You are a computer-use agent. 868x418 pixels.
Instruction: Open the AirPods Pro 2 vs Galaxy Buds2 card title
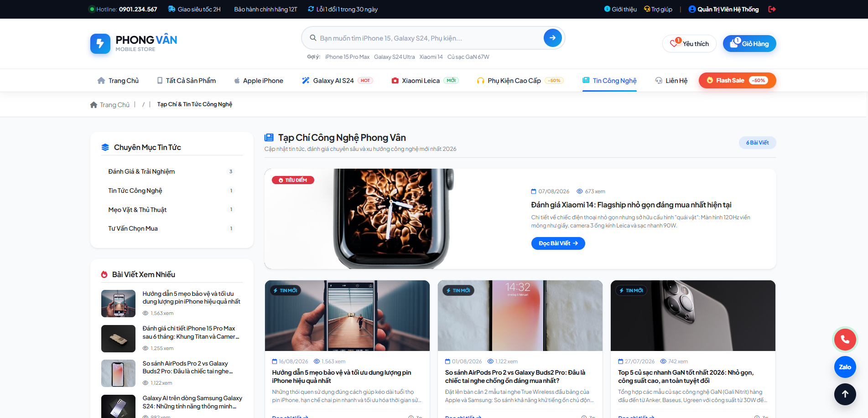[x=515, y=377]
